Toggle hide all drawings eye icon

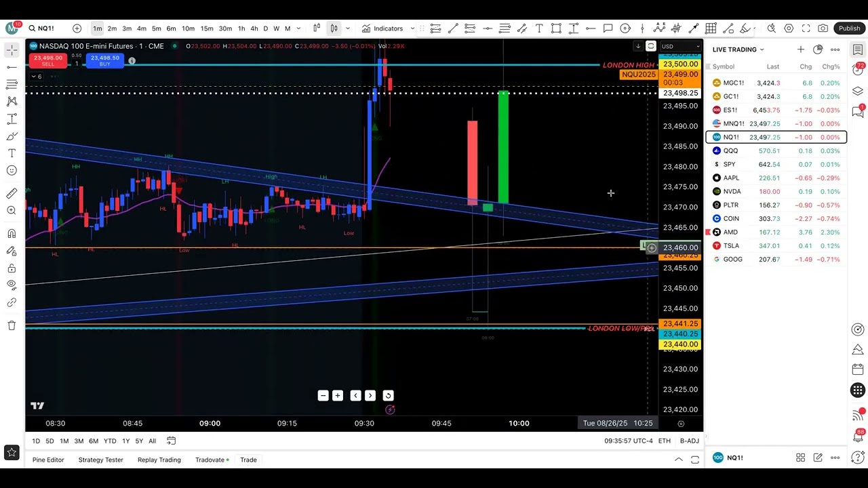(12, 285)
